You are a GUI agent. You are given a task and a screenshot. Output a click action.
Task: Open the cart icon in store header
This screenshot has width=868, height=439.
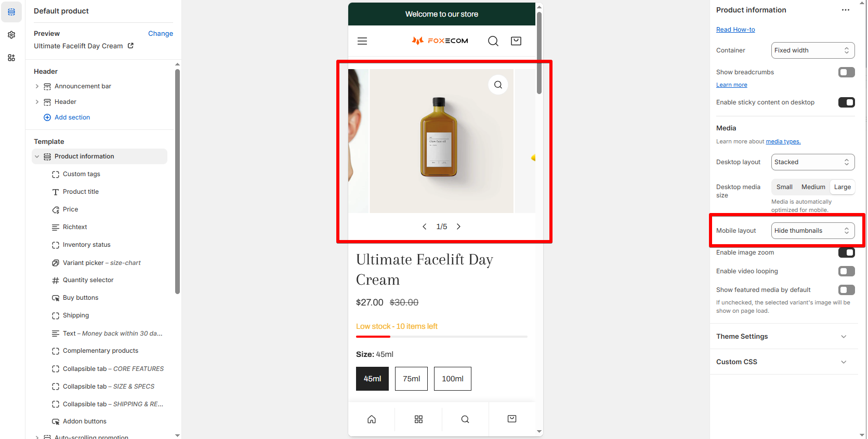[x=516, y=41]
